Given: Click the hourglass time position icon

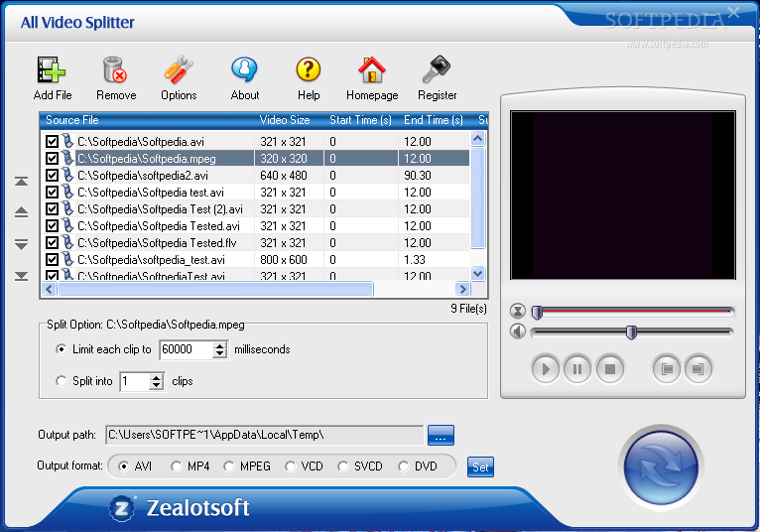Looking at the screenshot, I should pos(518,311).
